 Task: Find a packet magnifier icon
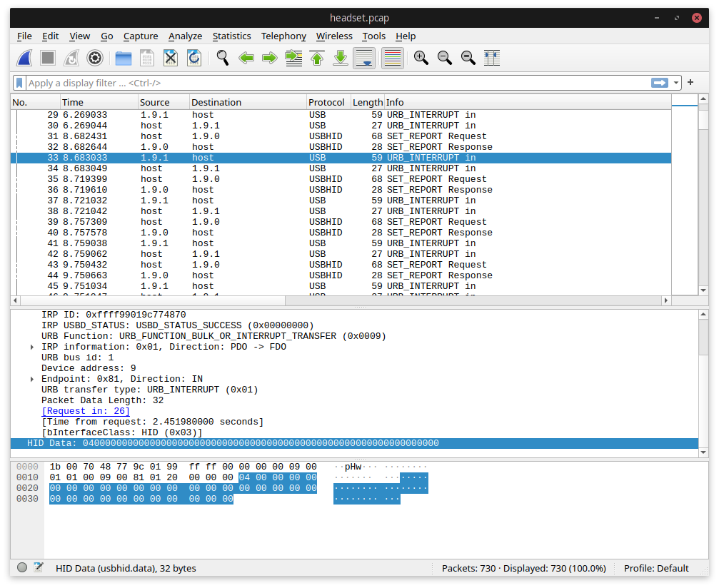(223, 59)
